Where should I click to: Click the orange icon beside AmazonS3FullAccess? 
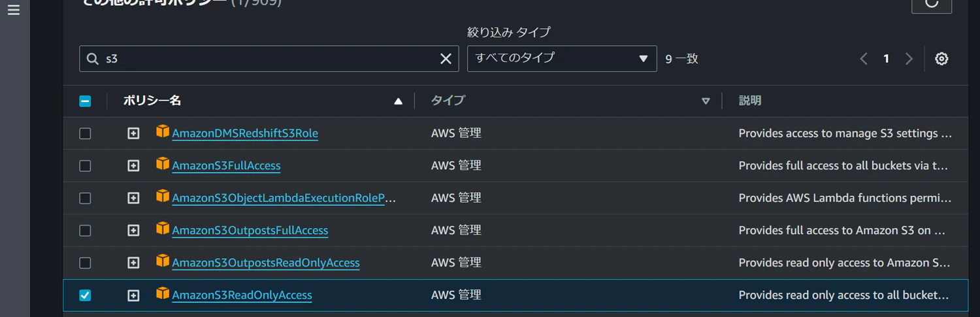[163, 164]
